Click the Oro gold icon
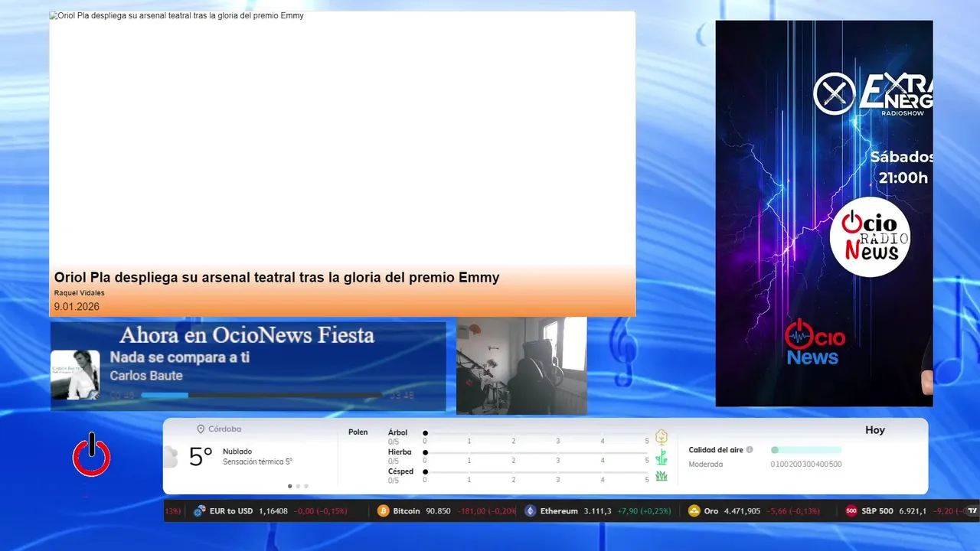This screenshot has height=551, width=980. click(x=694, y=511)
